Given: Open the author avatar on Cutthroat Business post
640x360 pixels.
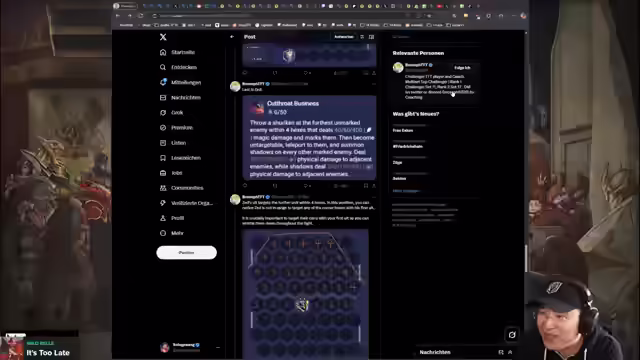Looking at the screenshot, I should point(235,86).
